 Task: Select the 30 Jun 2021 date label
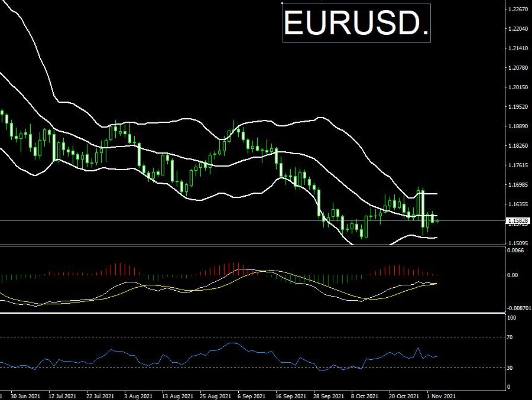coord(25,396)
